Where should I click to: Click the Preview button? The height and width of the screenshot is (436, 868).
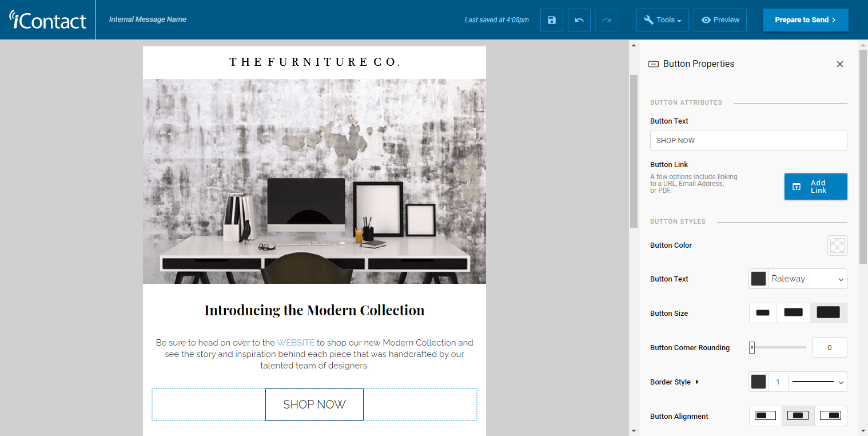(720, 20)
